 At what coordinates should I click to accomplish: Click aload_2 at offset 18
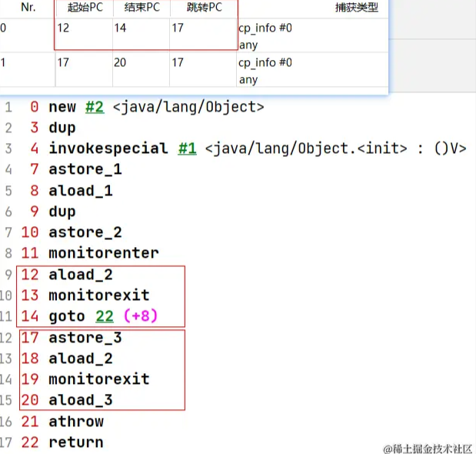point(81,359)
